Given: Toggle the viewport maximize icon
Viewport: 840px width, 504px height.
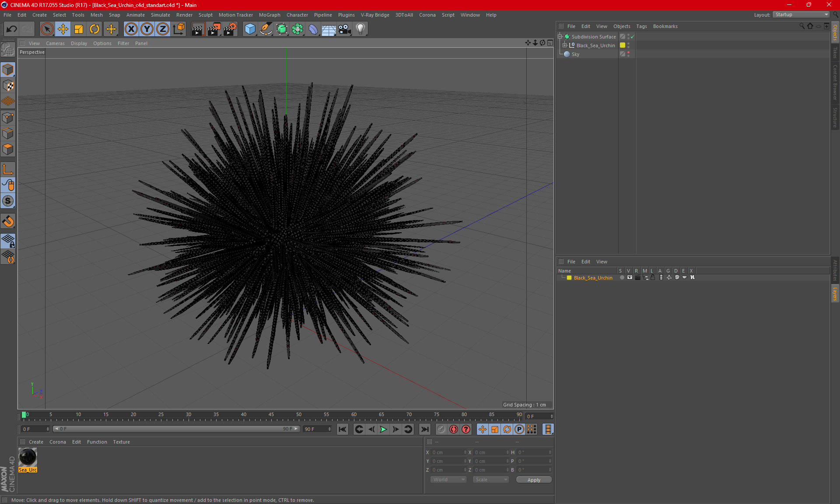Looking at the screenshot, I should [x=550, y=43].
